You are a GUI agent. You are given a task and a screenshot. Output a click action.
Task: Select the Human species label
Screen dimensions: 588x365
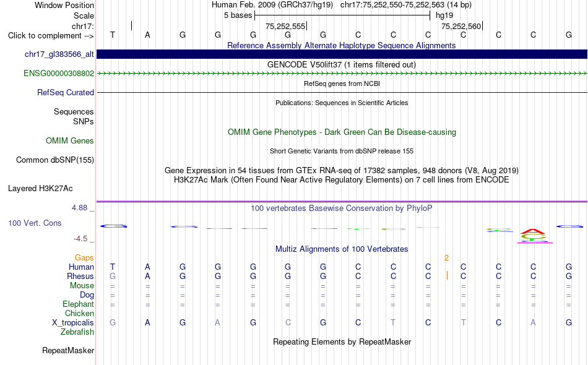coord(81,267)
